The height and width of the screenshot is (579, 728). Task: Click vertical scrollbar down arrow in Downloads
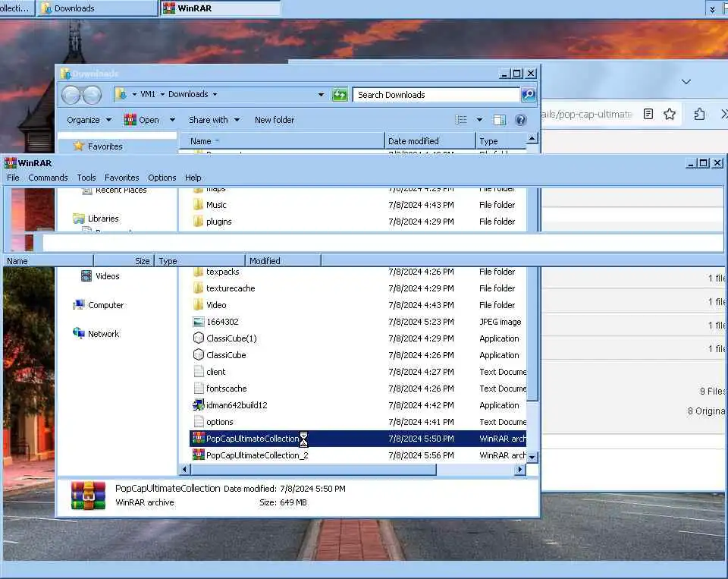532,458
